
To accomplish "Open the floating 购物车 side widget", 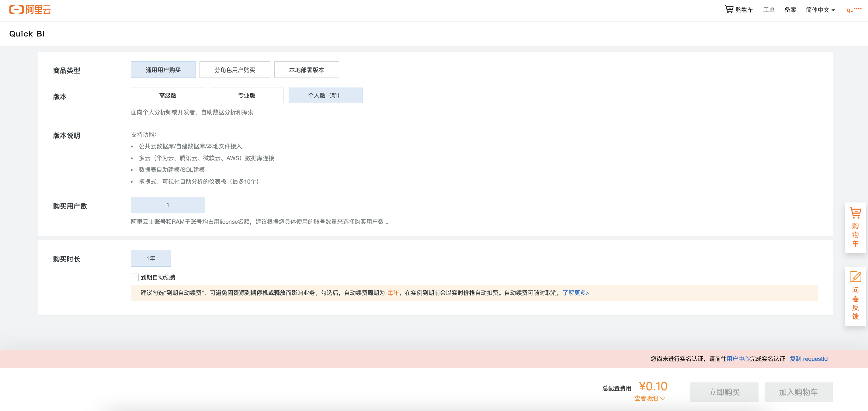I will [855, 227].
